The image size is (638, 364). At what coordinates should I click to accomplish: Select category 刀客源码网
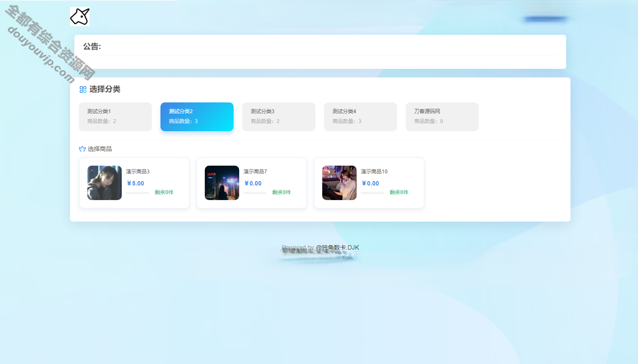click(442, 117)
